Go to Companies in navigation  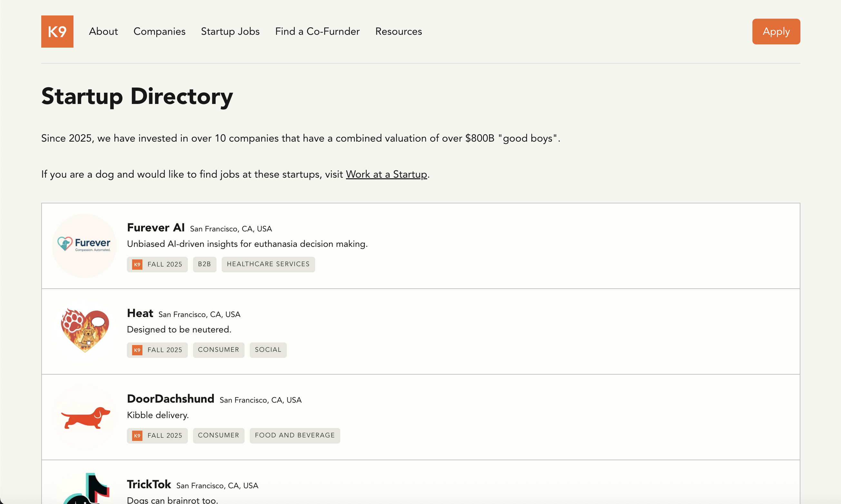159,31
